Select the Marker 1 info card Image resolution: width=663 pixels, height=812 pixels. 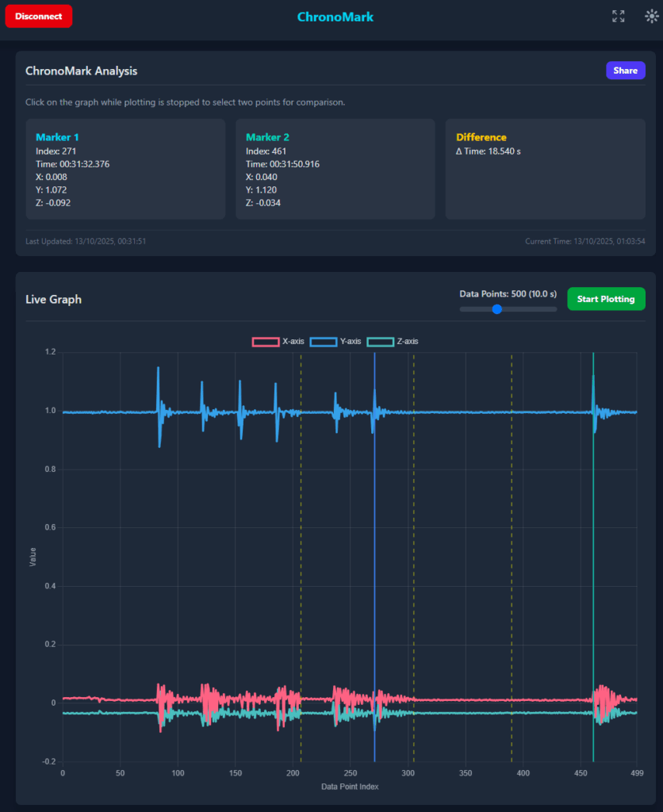point(125,169)
